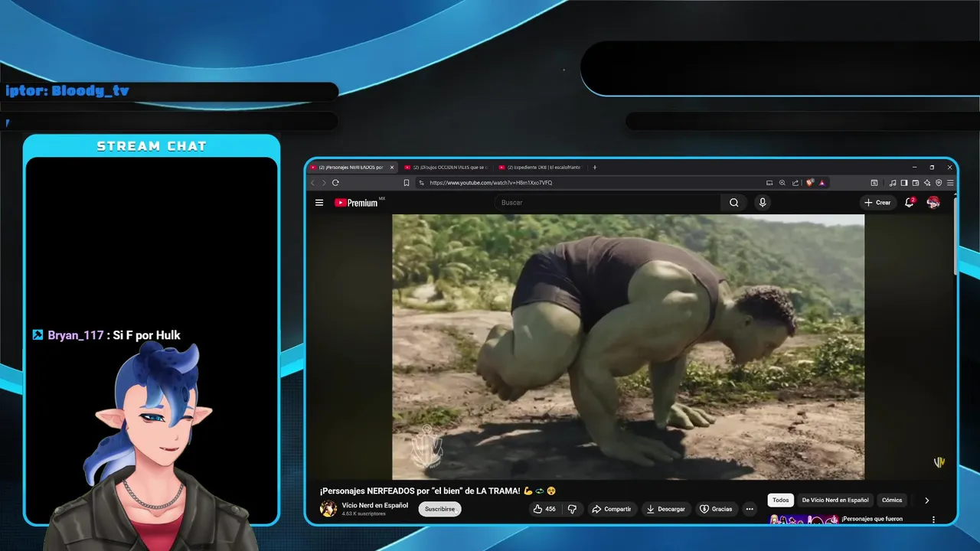Bookmark this page in the address bar
980x551 pixels.
[407, 183]
